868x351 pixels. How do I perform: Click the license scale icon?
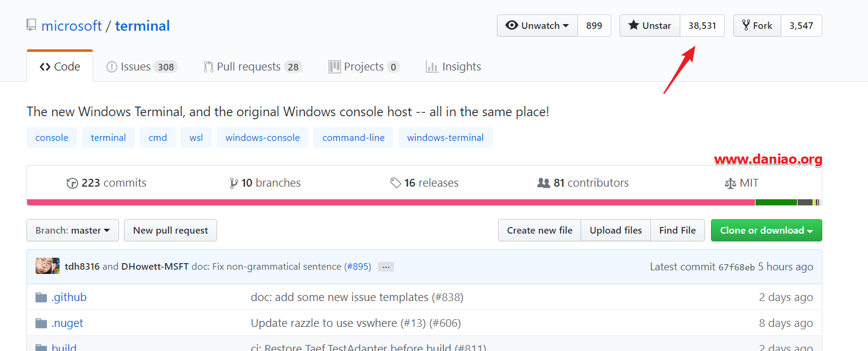tap(730, 184)
